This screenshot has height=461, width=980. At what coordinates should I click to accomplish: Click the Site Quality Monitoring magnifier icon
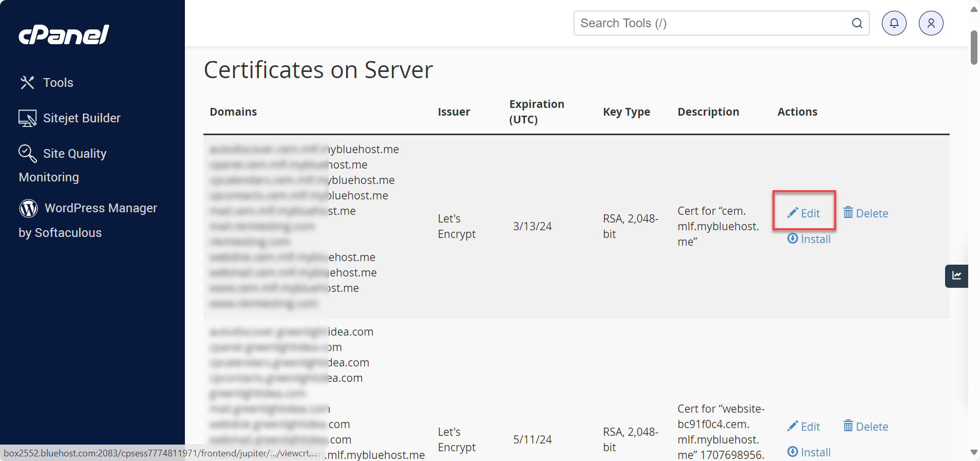point(27,153)
